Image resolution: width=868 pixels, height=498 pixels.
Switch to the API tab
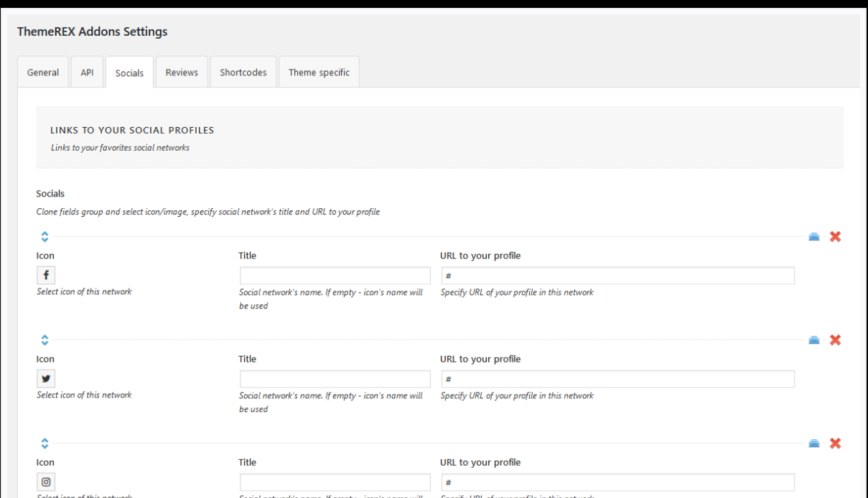coord(87,72)
